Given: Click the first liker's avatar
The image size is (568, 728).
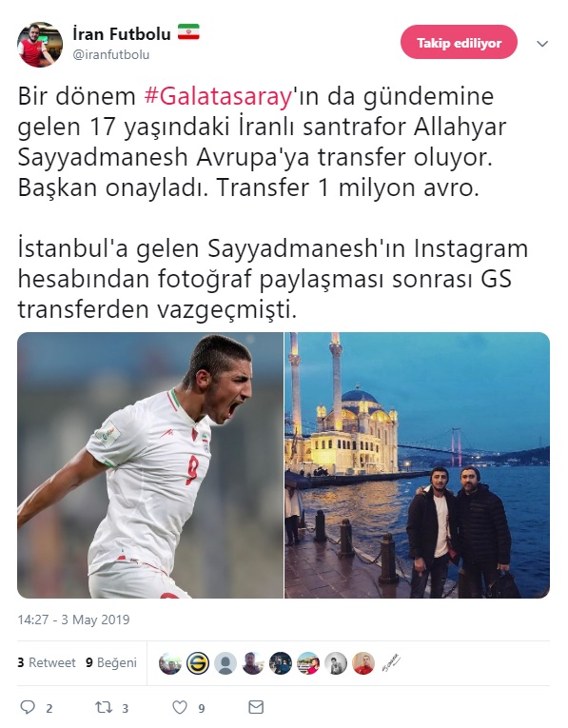Looking at the screenshot, I should [170, 663].
